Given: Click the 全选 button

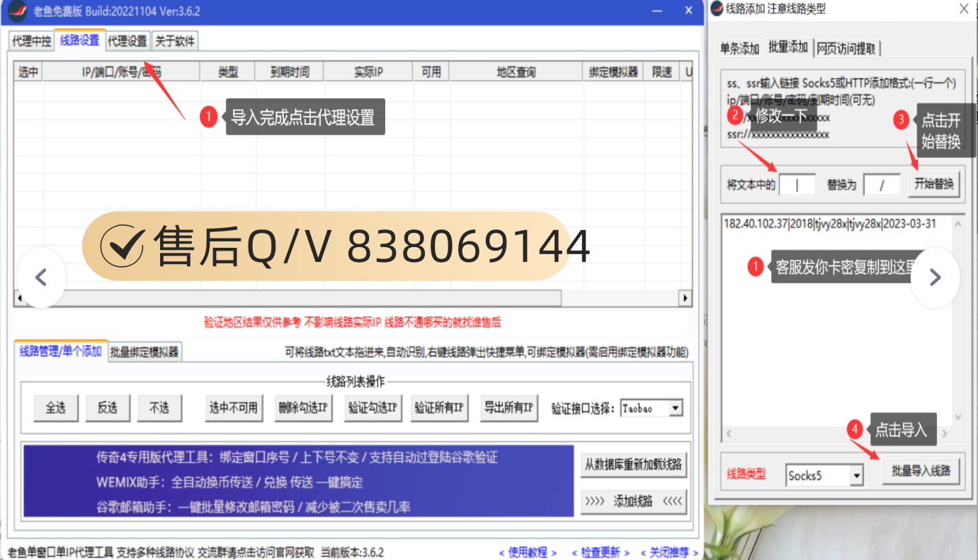Looking at the screenshot, I should 56,408.
